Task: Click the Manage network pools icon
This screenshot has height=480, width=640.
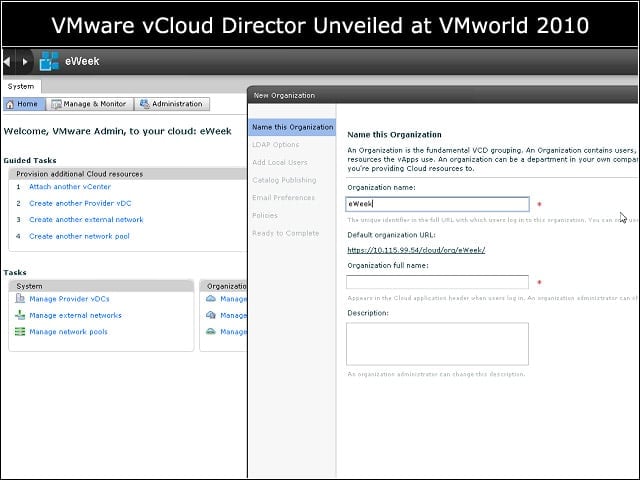Action: [x=20, y=331]
